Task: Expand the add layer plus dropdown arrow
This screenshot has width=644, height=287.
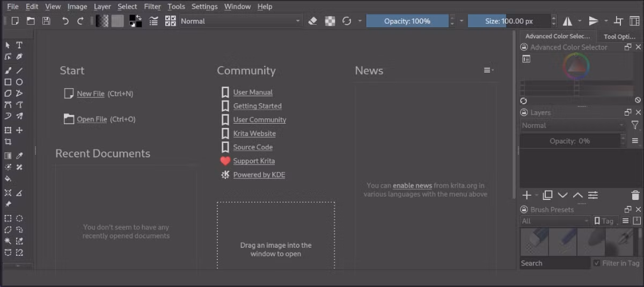Action: click(x=537, y=196)
